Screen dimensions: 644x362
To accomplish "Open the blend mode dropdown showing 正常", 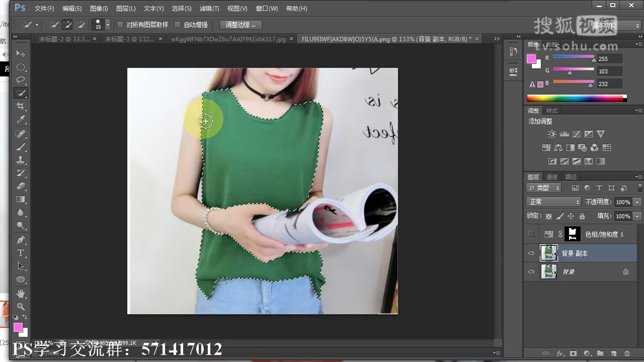I will [553, 202].
